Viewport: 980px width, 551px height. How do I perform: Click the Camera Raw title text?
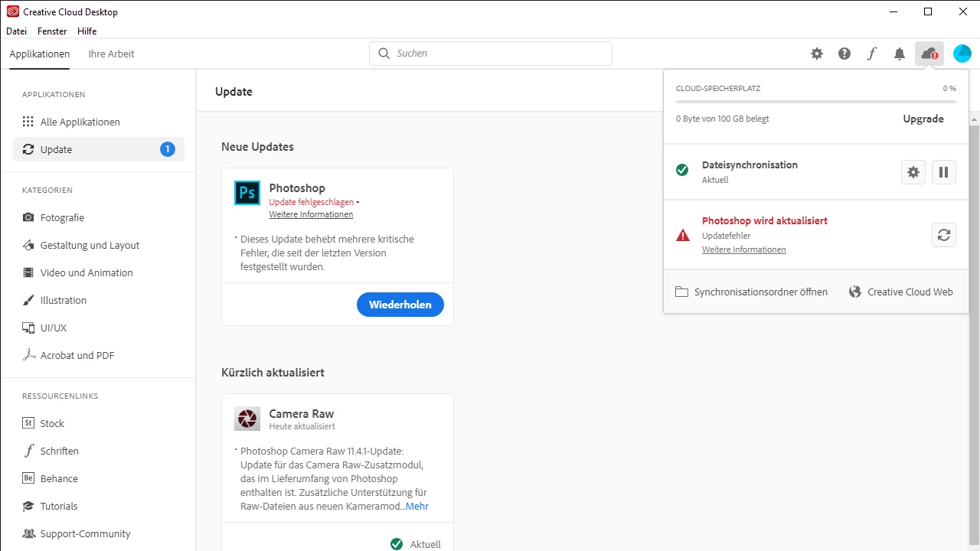302,413
